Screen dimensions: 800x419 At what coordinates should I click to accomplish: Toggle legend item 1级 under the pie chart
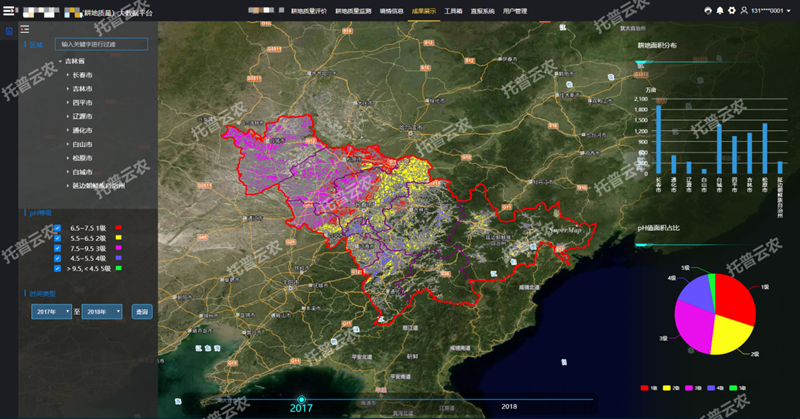coord(646,387)
